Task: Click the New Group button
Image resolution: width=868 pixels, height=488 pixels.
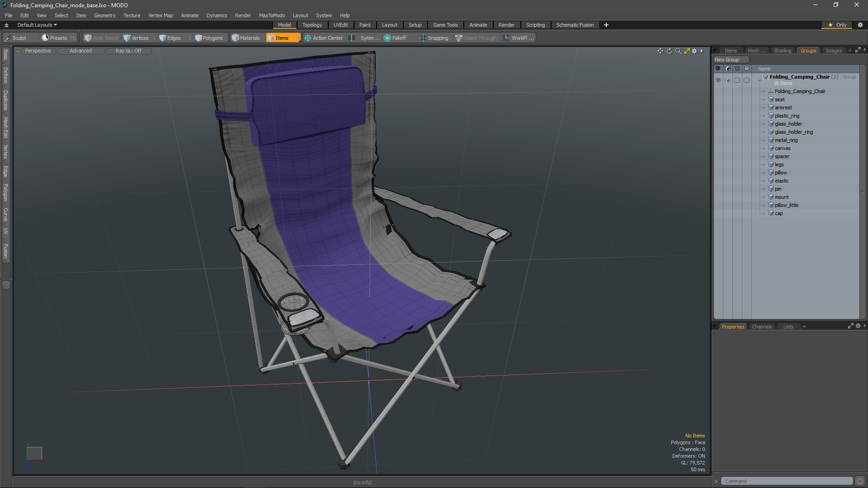Action: tap(731, 60)
